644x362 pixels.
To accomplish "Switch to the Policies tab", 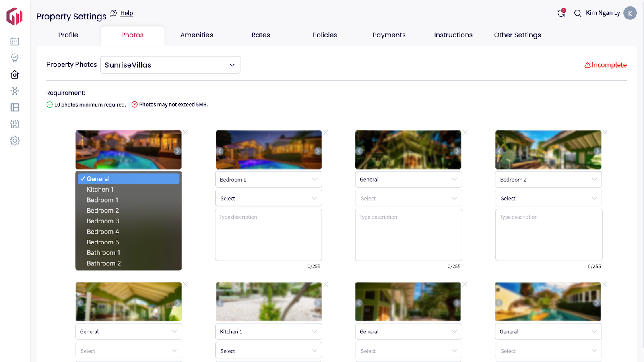I will (x=325, y=35).
